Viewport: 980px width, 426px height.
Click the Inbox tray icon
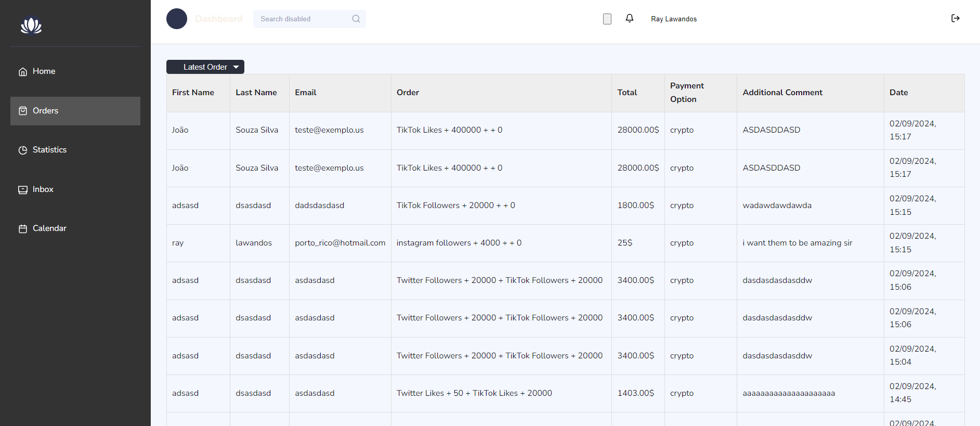(x=23, y=190)
